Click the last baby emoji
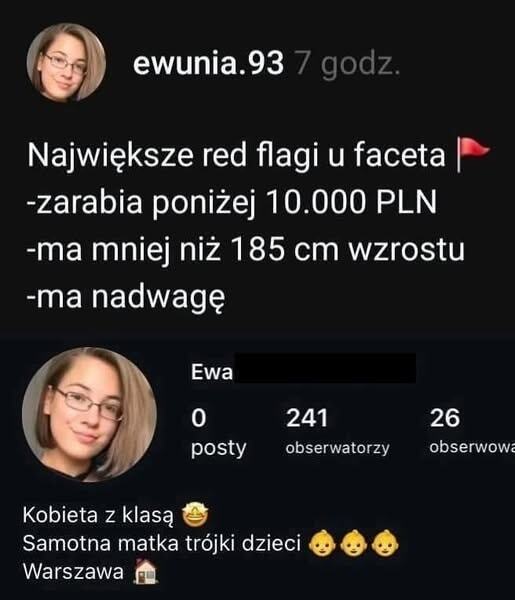The width and height of the screenshot is (515, 600). click(x=385, y=543)
